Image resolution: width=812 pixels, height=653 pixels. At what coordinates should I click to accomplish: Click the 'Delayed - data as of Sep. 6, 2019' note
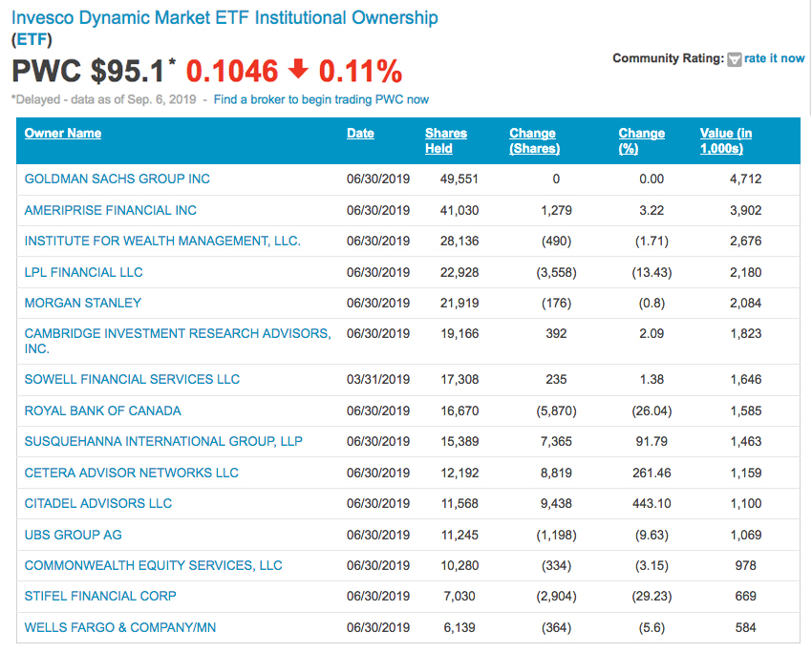[x=103, y=99]
